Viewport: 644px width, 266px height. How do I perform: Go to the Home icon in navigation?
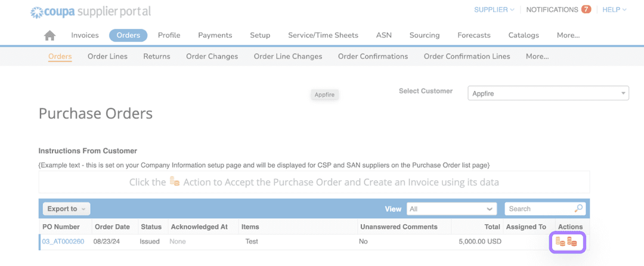click(x=49, y=35)
